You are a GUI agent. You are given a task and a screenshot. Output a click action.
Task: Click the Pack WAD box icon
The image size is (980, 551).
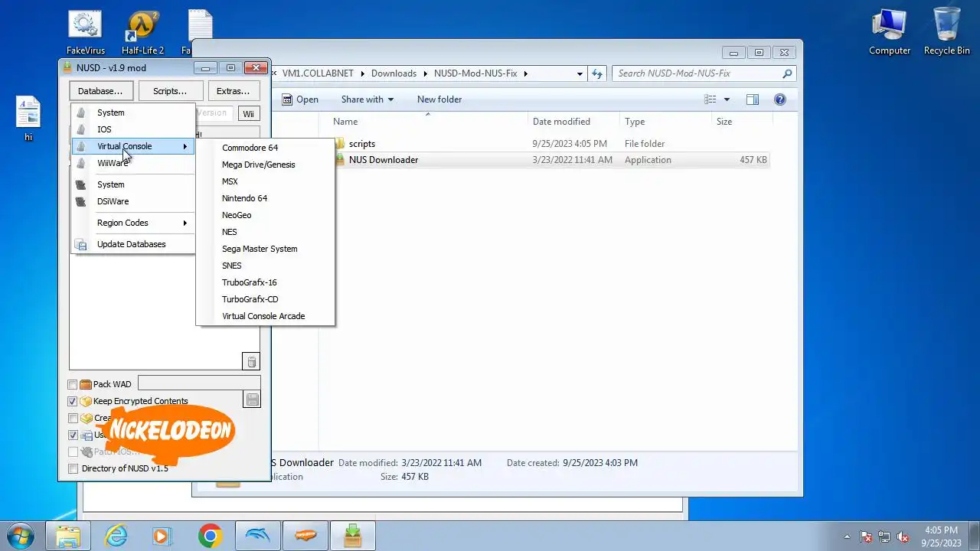[86, 384]
